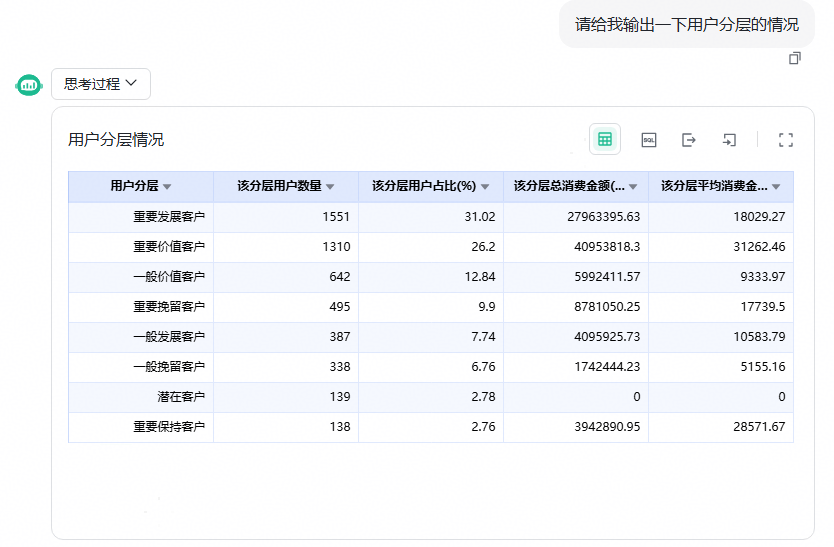This screenshot has height=547, width=834.
Task: Click average spend value 10583.79
Action: [x=760, y=337]
